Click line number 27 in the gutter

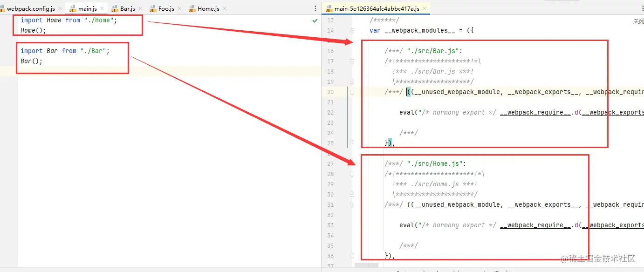pos(330,164)
